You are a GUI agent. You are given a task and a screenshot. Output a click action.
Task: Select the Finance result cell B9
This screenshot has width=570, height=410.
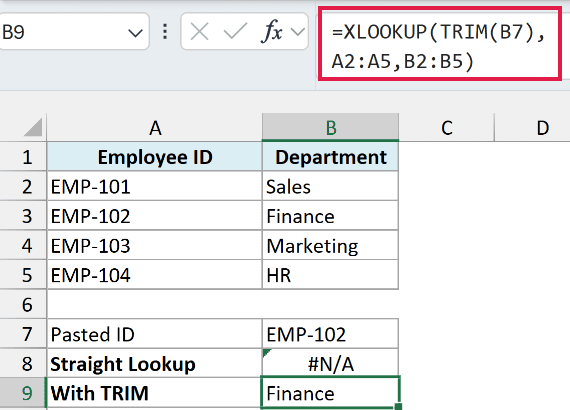click(330, 393)
